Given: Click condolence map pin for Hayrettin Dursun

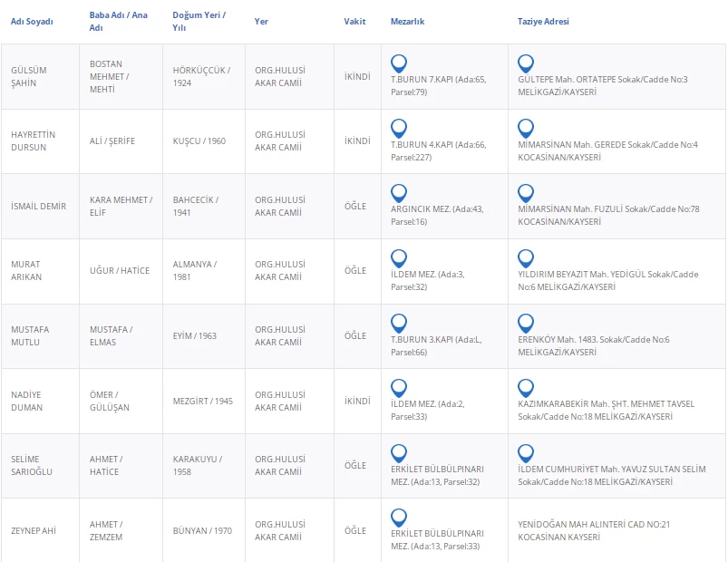Looking at the screenshot, I should pyautogui.click(x=525, y=128).
